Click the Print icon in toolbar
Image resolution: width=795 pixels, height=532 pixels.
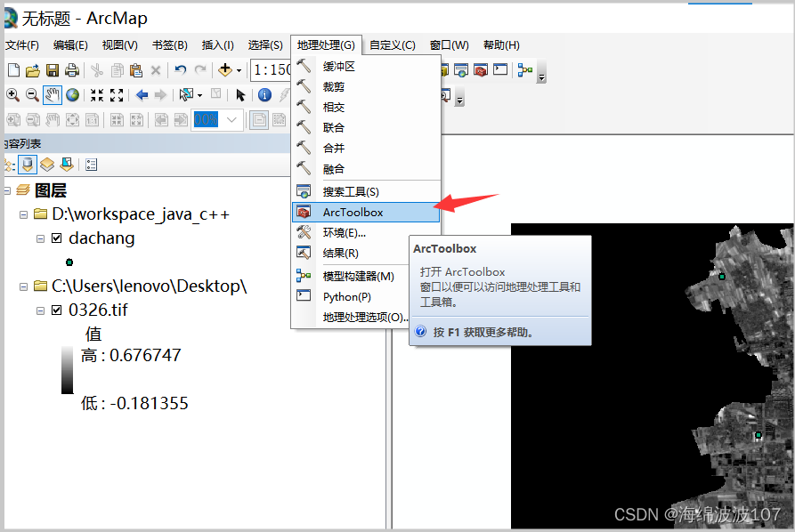point(72,70)
